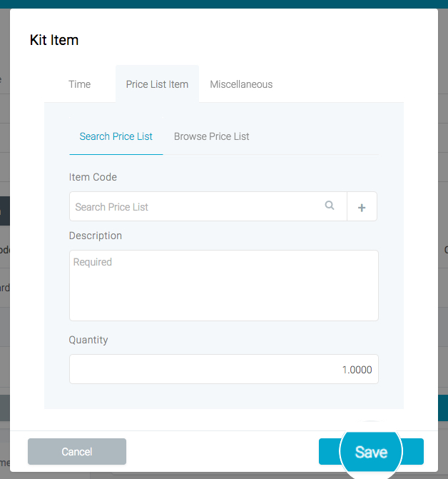Click the Quantity field showing 1.0000
The height and width of the screenshot is (479, 448).
coord(223,370)
